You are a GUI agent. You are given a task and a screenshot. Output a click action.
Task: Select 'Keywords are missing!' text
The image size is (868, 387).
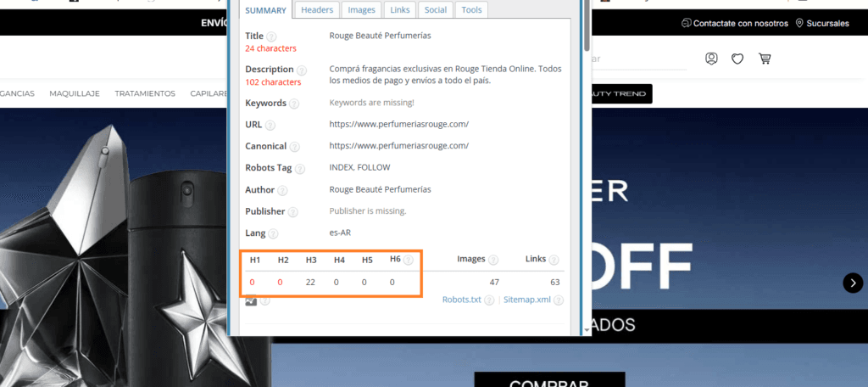coord(371,103)
